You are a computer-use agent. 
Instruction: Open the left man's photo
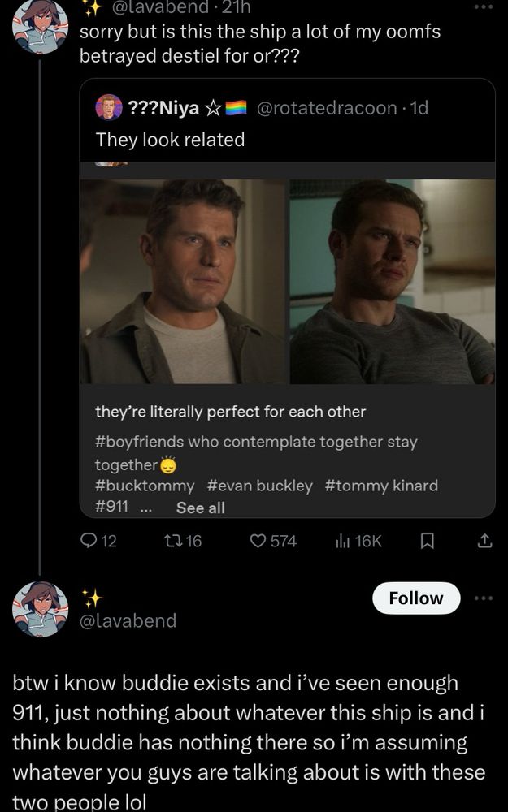tap(184, 281)
